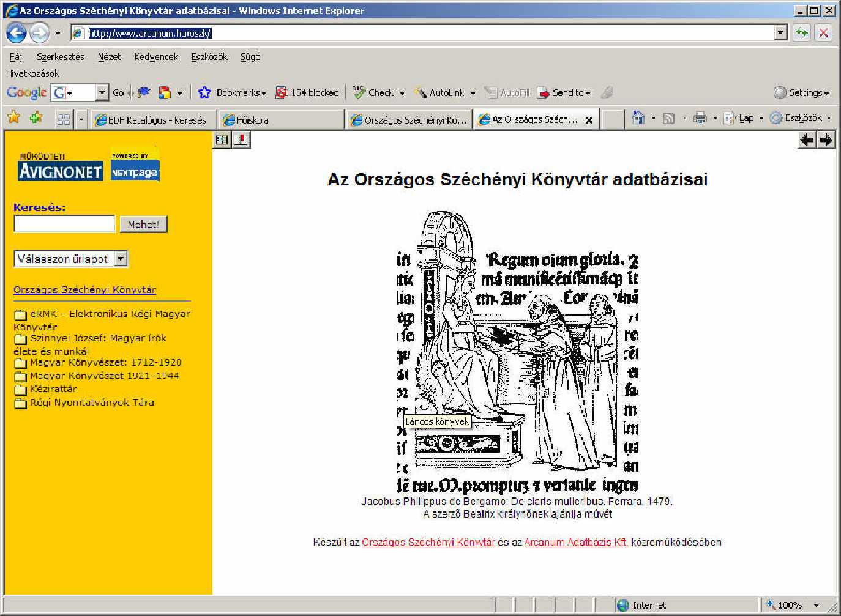Screen dimensions: 841x616
Task: Click the Keresés search text field
Action: (x=64, y=224)
